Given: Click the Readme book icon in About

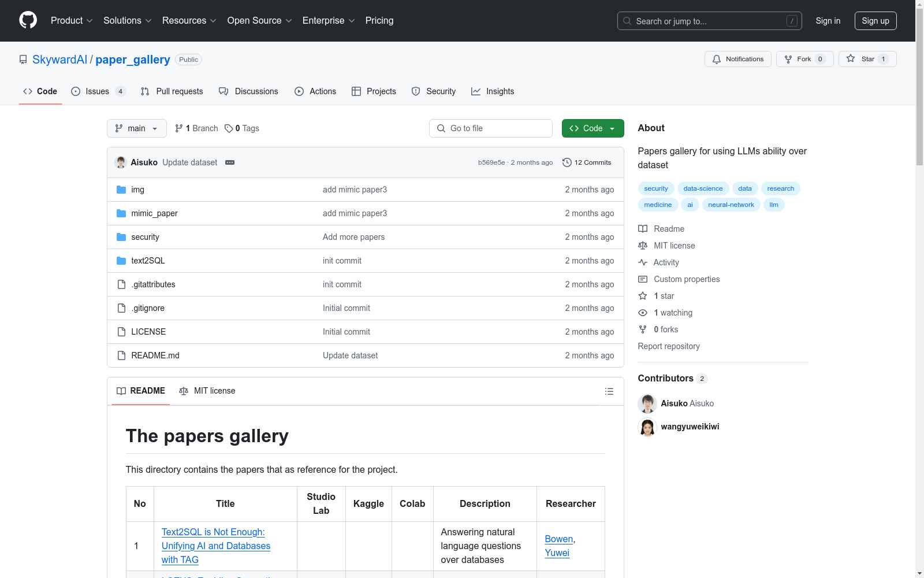Looking at the screenshot, I should 643,229.
